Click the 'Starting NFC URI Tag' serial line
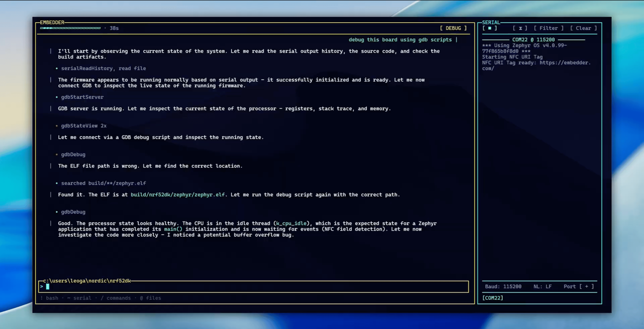644x329 pixels. click(x=512, y=57)
